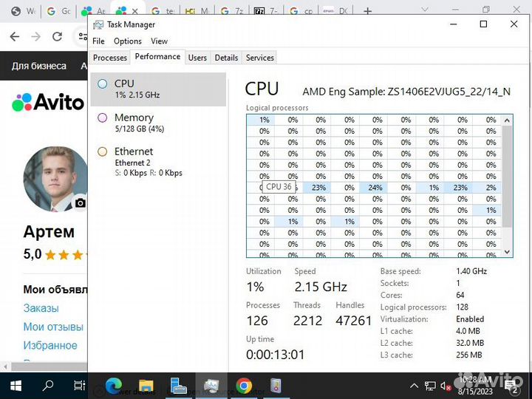532x399 pixels.
Task: Click the muted volume tray icon
Action: 446,386
